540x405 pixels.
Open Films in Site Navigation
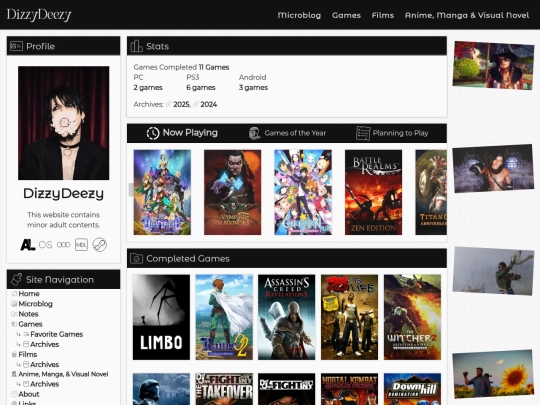coord(28,354)
